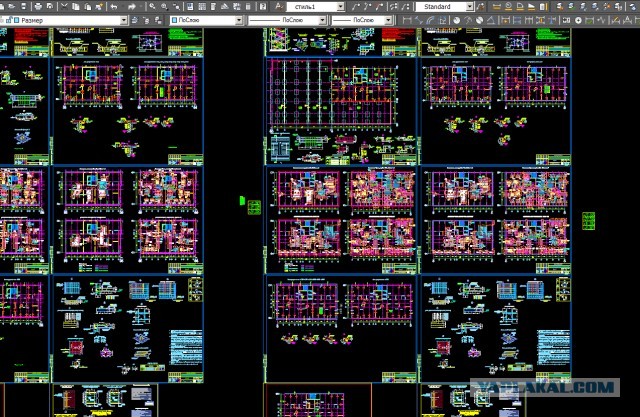
Task: Click the Plot (print) icon
Action: tap(38, 7)
